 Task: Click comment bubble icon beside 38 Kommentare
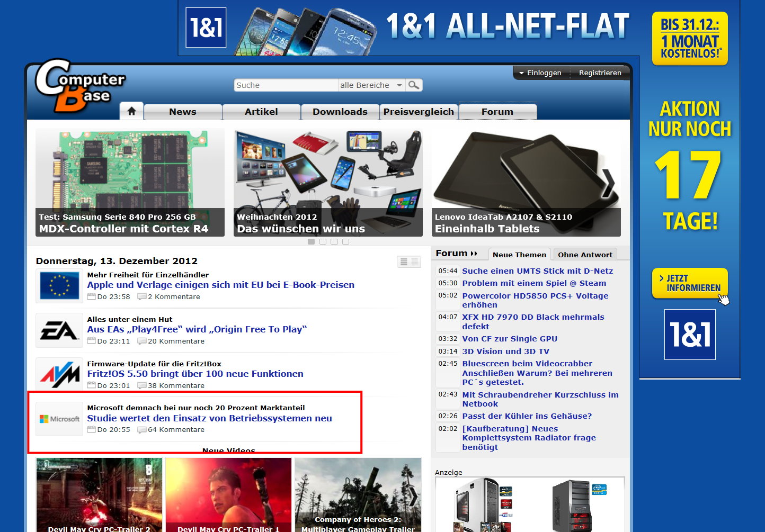click(141, 385)
